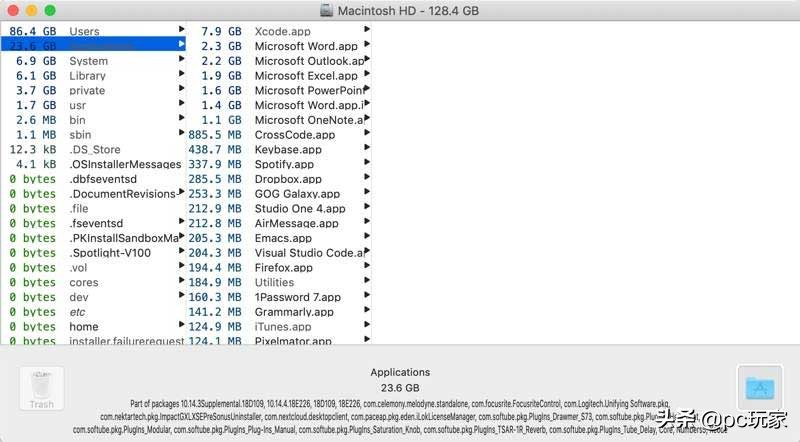Select the System folder row

pos(93,61)
